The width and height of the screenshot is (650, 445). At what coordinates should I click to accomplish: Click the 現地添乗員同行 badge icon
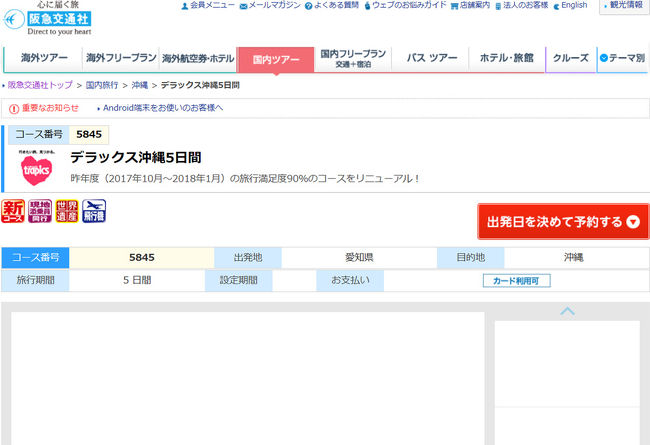click(40, 211)
